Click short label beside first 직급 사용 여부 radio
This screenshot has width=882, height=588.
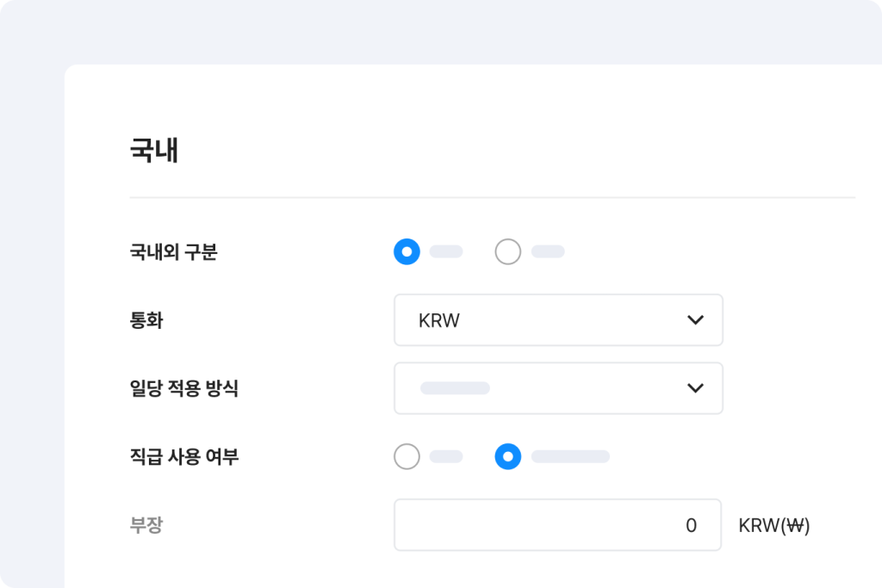coord(446,456)
